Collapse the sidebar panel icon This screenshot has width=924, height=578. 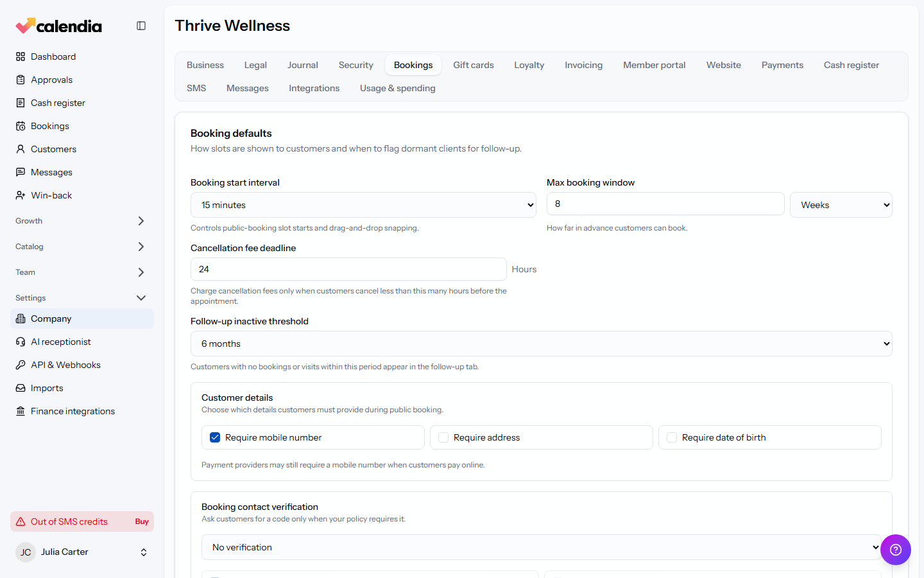(x=141, y=26)
